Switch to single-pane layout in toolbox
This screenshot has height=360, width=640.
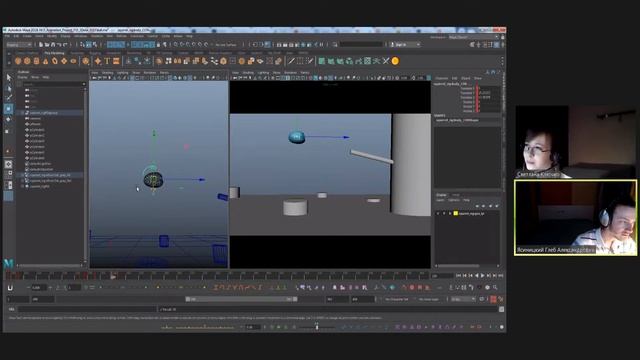[x=9, y=164]
